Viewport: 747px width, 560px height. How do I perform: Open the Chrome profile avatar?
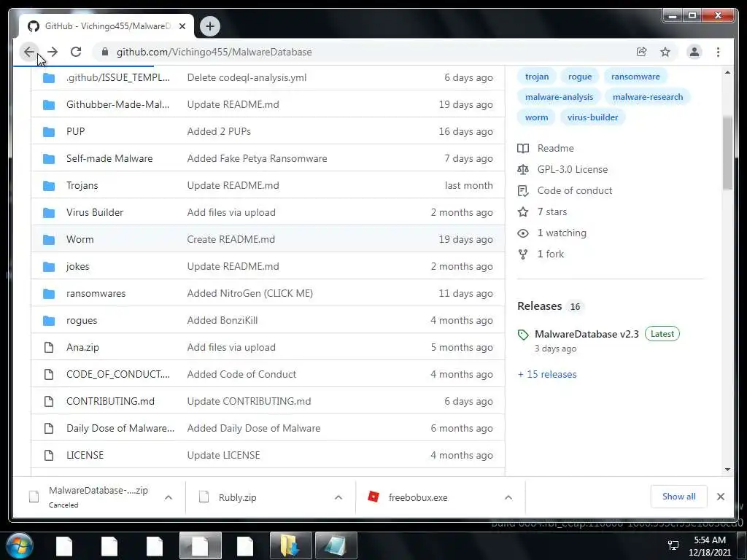[694, 52]
